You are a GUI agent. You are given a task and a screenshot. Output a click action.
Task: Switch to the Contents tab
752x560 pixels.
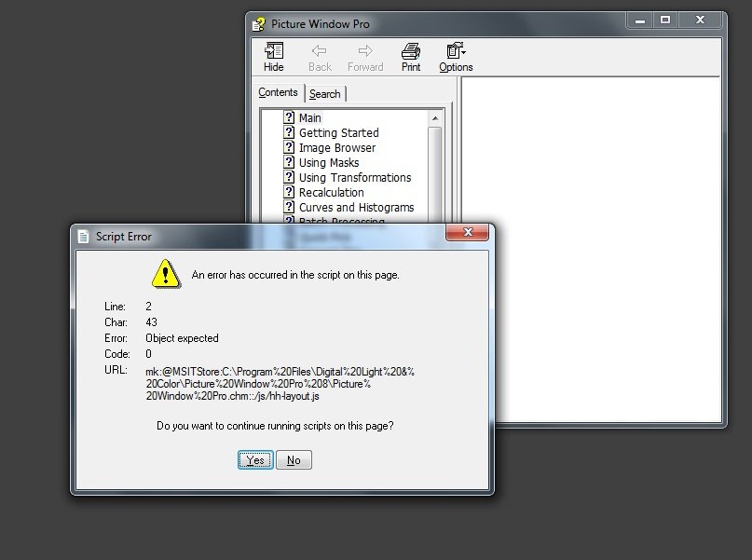(x=278, y=92)
